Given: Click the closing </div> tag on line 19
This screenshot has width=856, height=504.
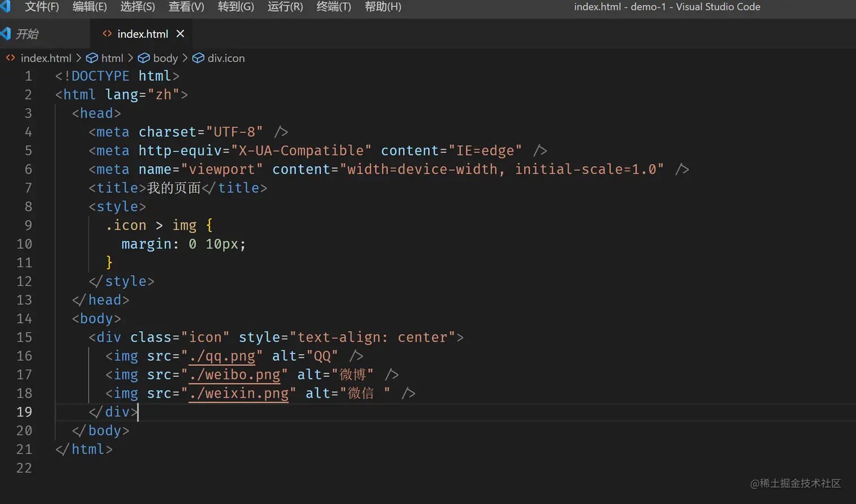Looking at the screenshot, I should click(113, 412).
